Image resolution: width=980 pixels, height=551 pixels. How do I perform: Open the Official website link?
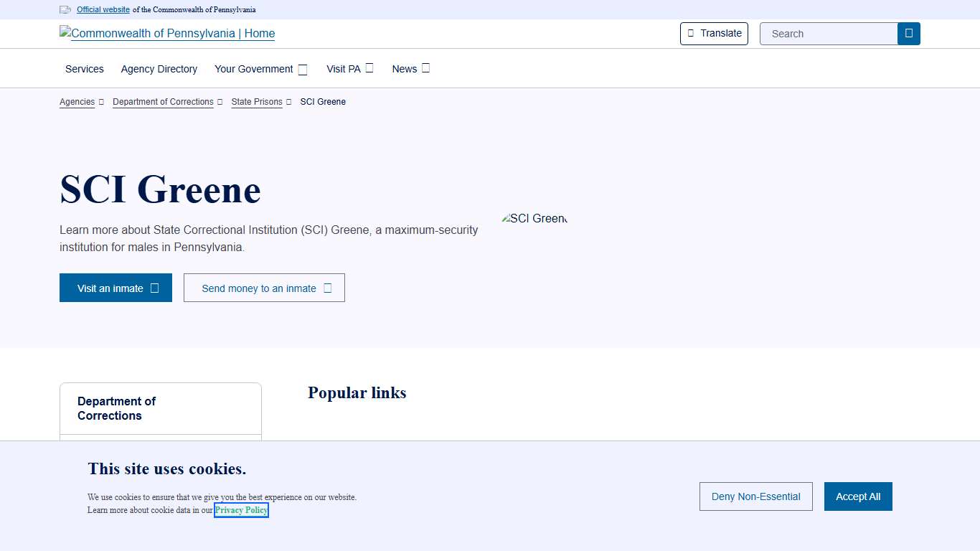click(103, 10)
